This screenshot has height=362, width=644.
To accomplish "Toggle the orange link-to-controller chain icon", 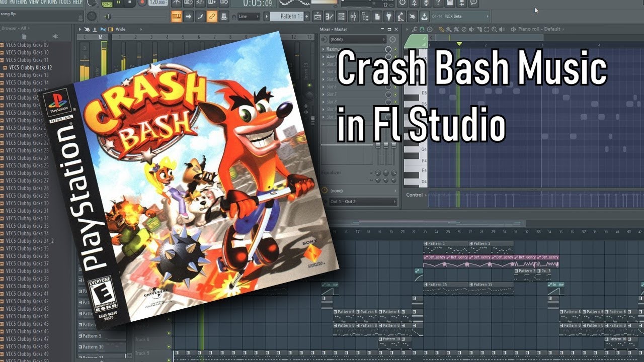I will (x=212, y=17).
